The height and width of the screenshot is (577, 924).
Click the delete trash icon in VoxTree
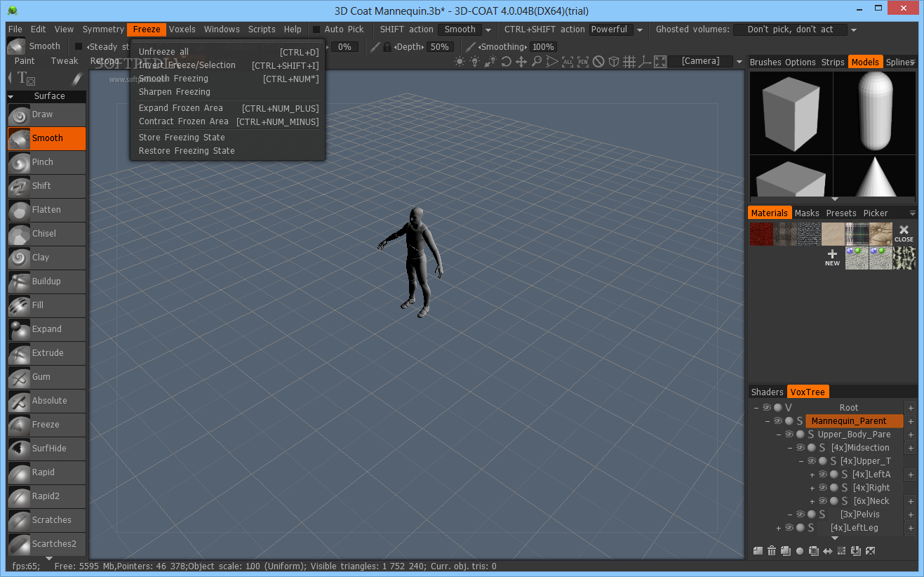tap(772, 551)
